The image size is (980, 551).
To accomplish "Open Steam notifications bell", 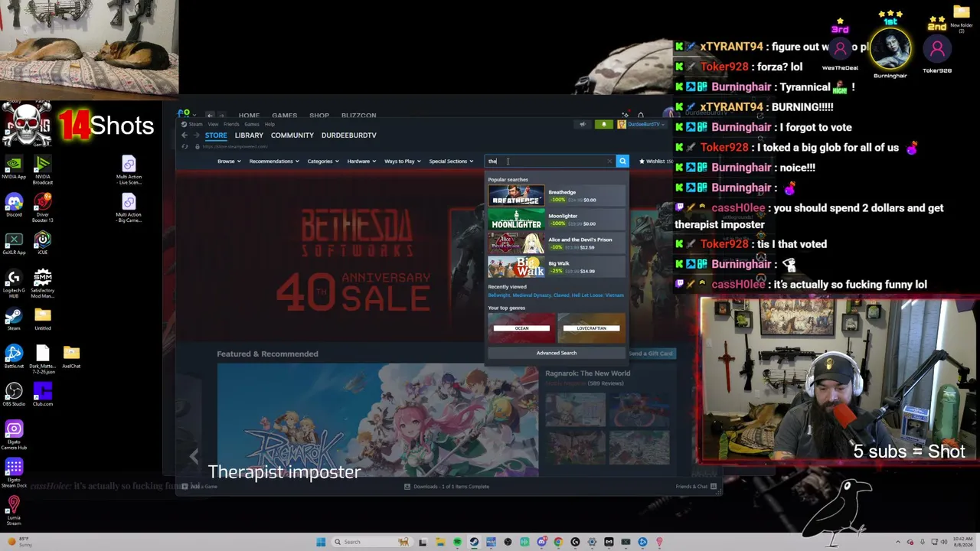I will pyautogui.click(x=603, y=124).
